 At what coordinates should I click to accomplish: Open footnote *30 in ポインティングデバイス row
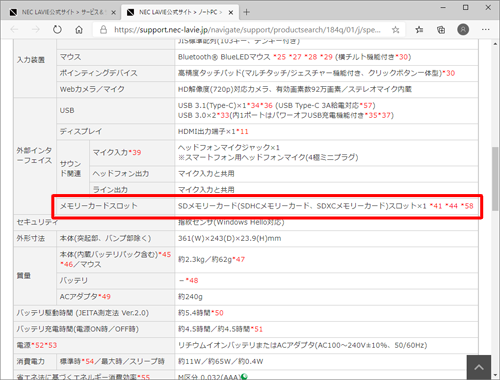[449, 73]
